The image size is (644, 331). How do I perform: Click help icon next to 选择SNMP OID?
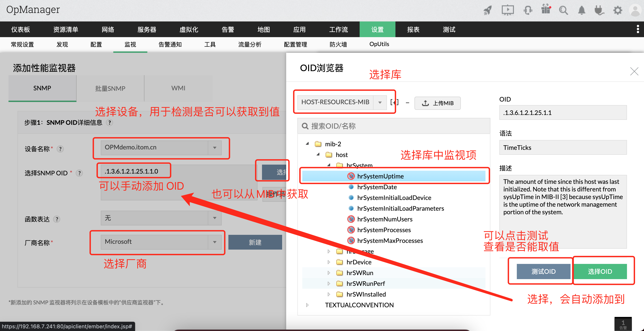tap(79, 173)
